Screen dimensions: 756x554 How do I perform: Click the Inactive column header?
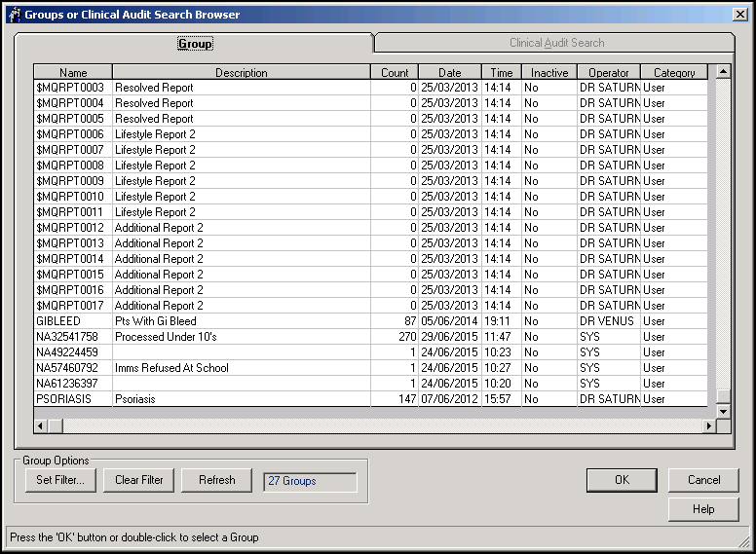(549, 73)
